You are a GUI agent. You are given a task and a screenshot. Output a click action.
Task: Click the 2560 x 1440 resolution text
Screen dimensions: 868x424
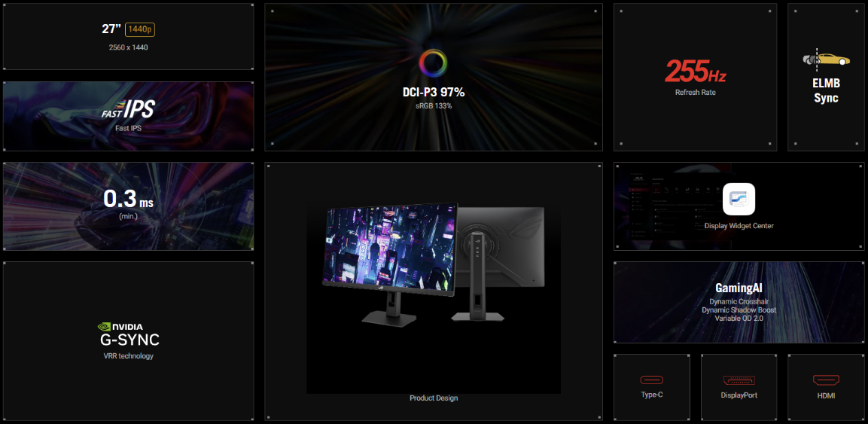tap(128, 47)
